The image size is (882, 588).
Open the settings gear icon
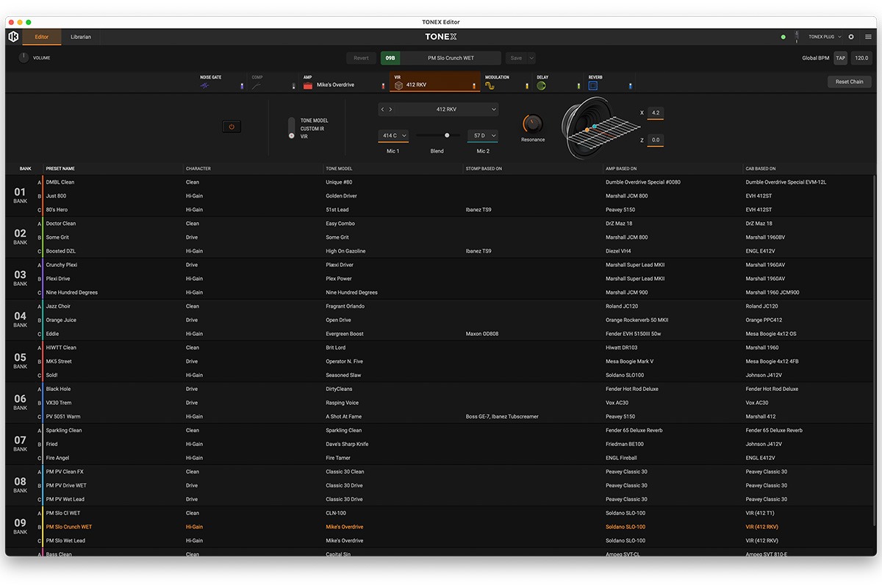(851, 37)
